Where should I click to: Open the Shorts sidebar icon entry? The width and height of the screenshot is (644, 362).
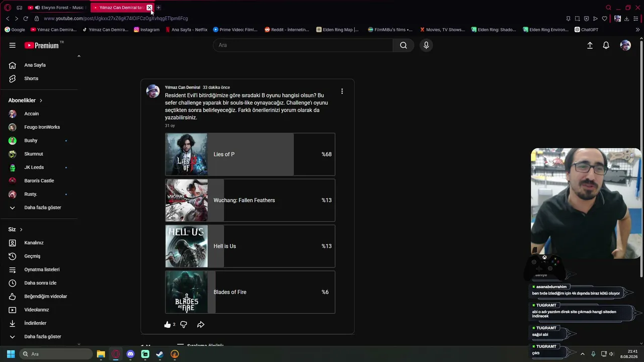click(x=13, y=78)
